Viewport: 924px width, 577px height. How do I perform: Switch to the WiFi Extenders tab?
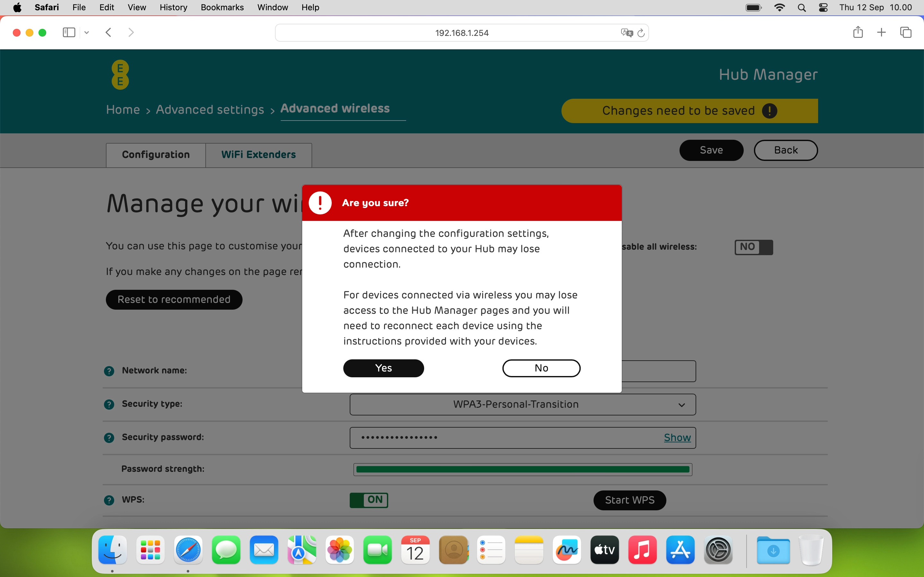click(x=259, y=154)
